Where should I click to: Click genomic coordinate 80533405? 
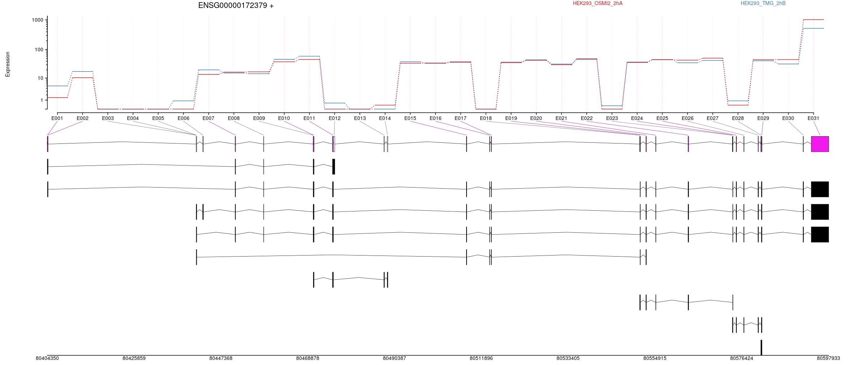(x=568, y=358)
